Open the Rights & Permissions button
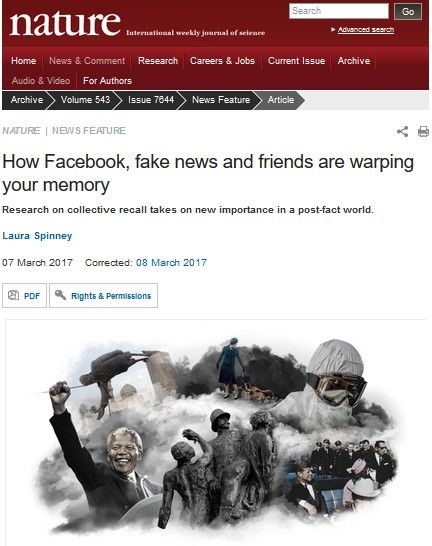Viewport: 432px width, 546px height. 103,295
